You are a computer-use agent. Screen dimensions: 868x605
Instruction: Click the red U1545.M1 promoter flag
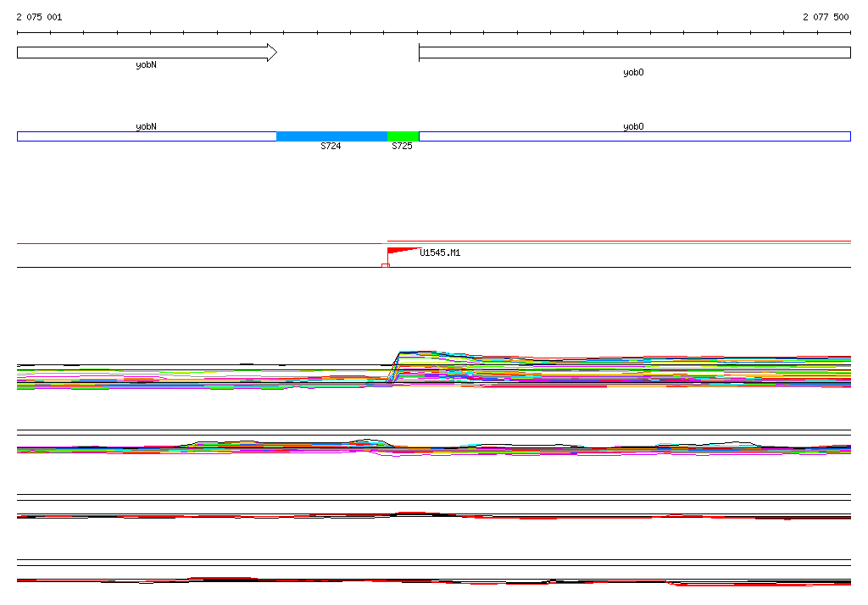coord(400,251)
